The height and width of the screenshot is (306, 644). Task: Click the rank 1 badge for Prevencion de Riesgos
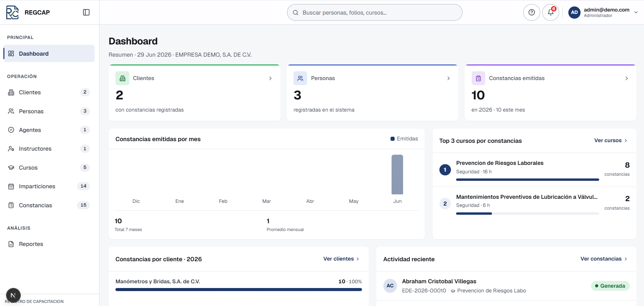point(445,170)
